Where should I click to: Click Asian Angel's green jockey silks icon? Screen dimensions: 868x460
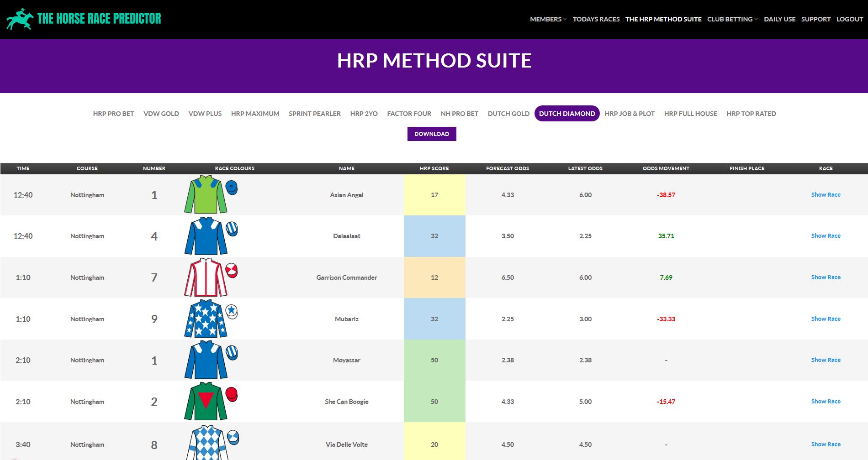click(211, 194)
